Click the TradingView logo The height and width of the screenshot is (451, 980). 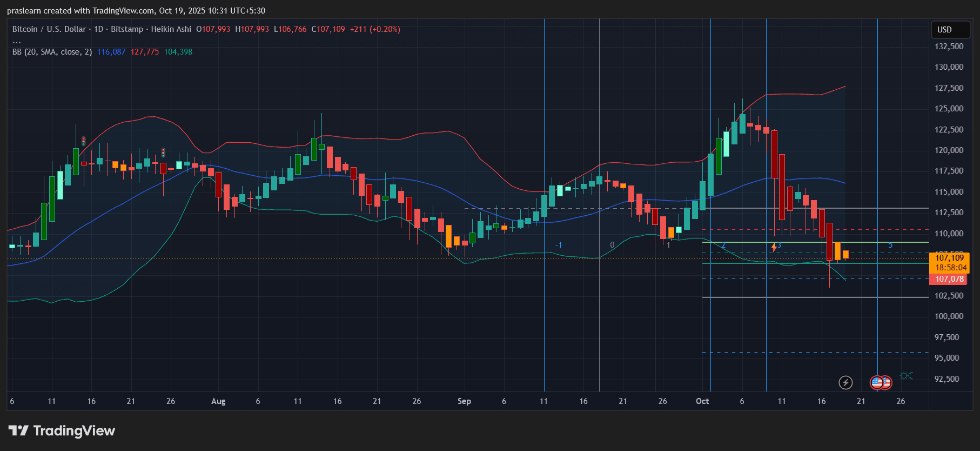(x=62, y=430)
